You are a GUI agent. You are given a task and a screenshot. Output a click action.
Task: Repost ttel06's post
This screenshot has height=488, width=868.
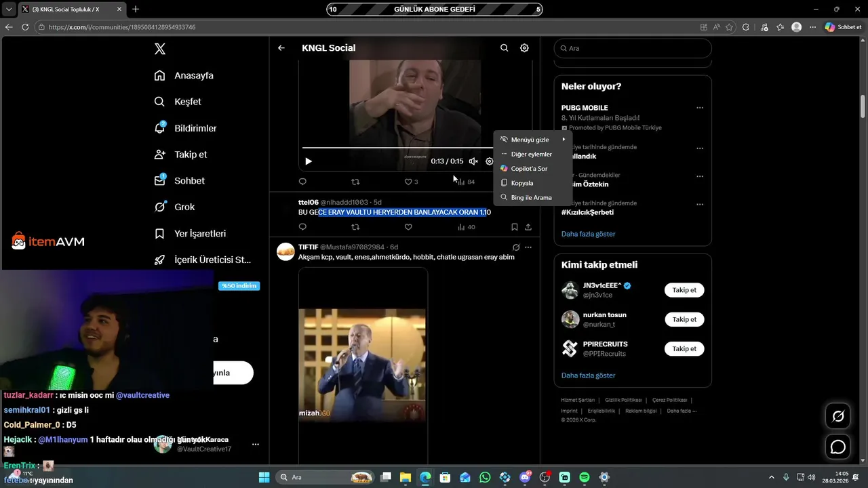click(355, 227)
